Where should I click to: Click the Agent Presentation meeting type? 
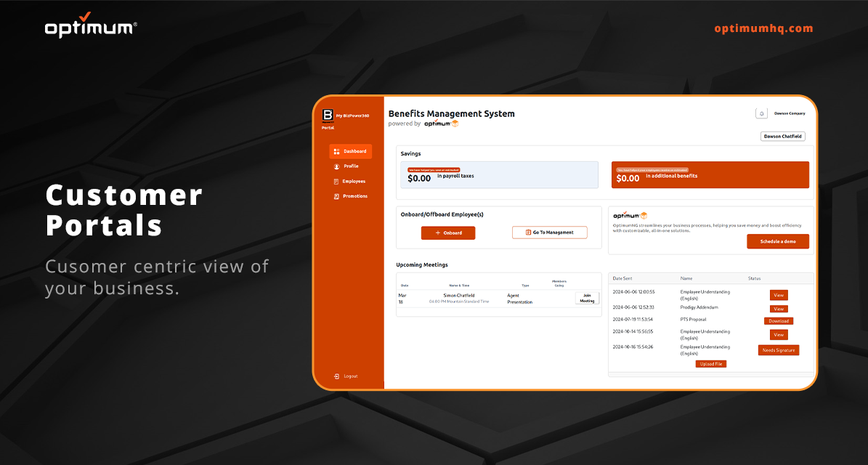[520, 299]
